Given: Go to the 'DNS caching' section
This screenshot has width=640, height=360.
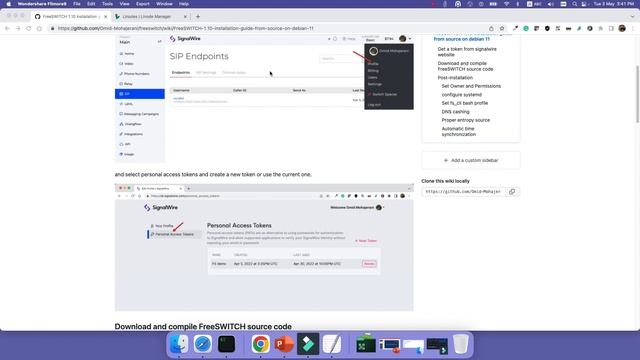Looking at the screenshot, I should pos(456,112).
